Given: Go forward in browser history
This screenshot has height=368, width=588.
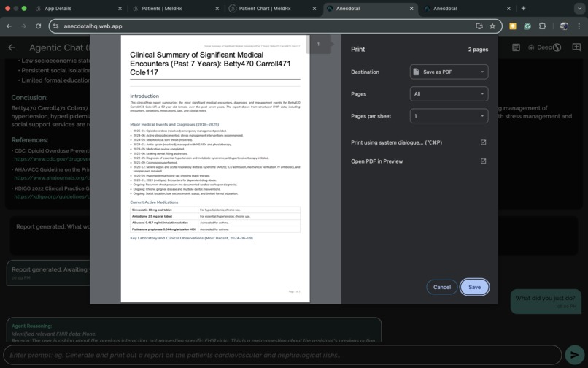Looking at the screenshot, I should (23, 26).
